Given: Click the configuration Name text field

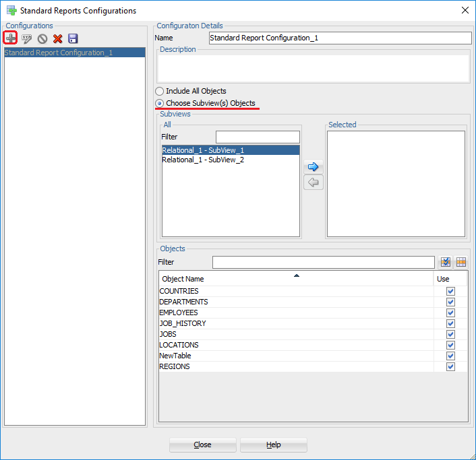Looking at the screenshot, I should [340, 38].
